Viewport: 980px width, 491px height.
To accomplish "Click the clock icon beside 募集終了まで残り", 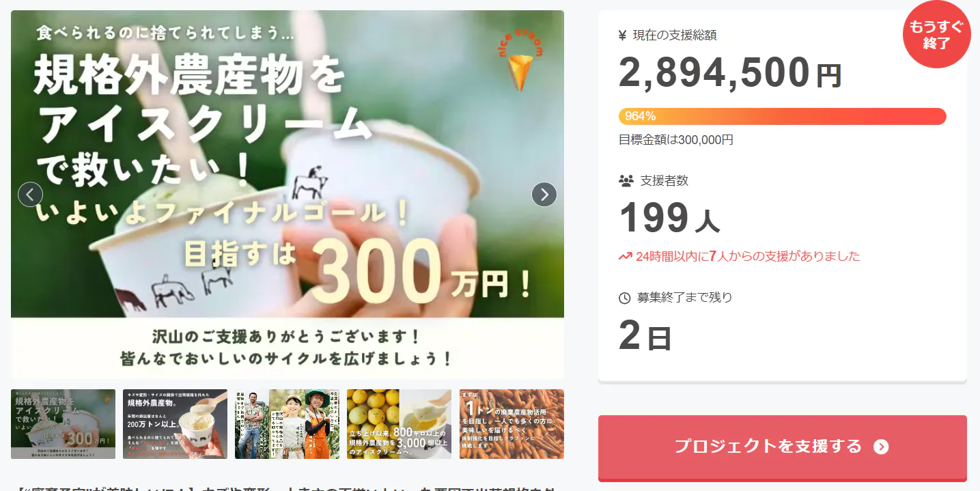I will (624, 298).
